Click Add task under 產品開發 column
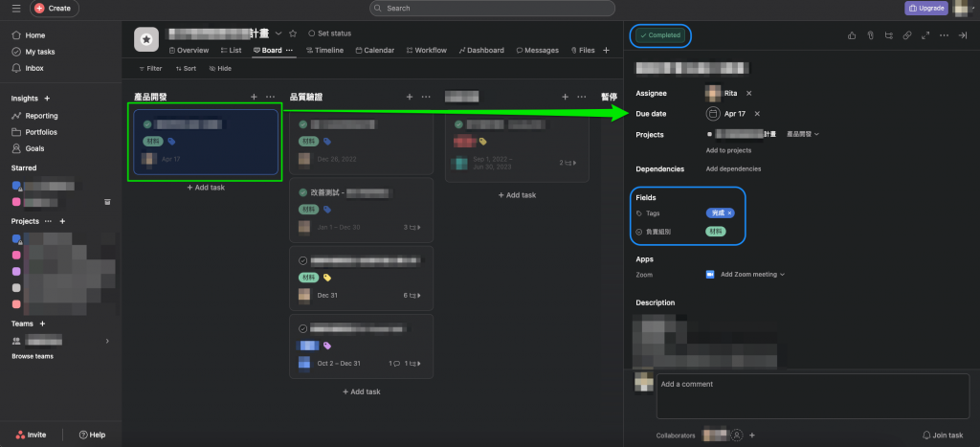This screenshot has width=980, height=447. [x=206, y=188]
